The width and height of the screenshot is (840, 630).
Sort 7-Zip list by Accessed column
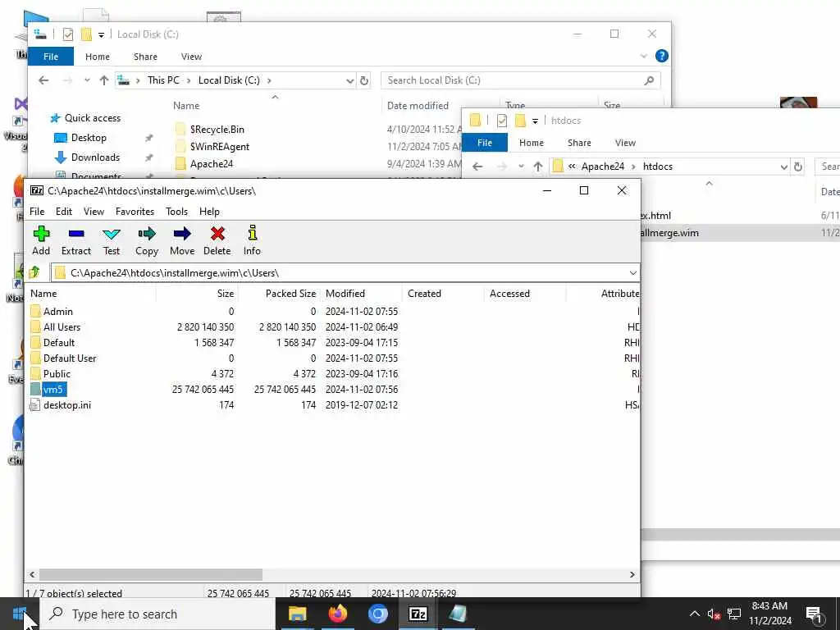525,294
